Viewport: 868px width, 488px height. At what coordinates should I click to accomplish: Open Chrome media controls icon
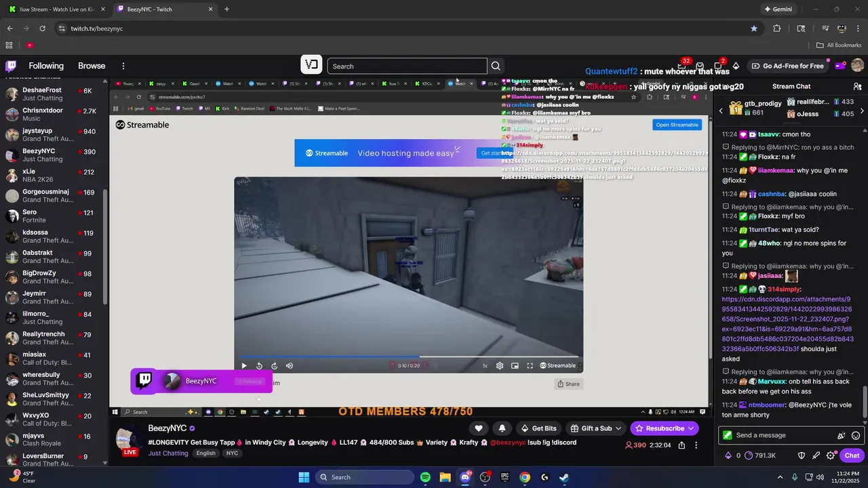tap(825, 28)
